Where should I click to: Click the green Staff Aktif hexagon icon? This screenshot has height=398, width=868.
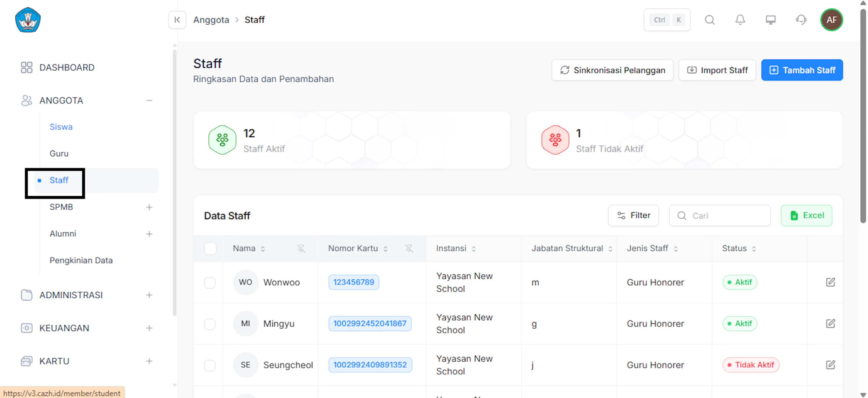tap(222, 140)
